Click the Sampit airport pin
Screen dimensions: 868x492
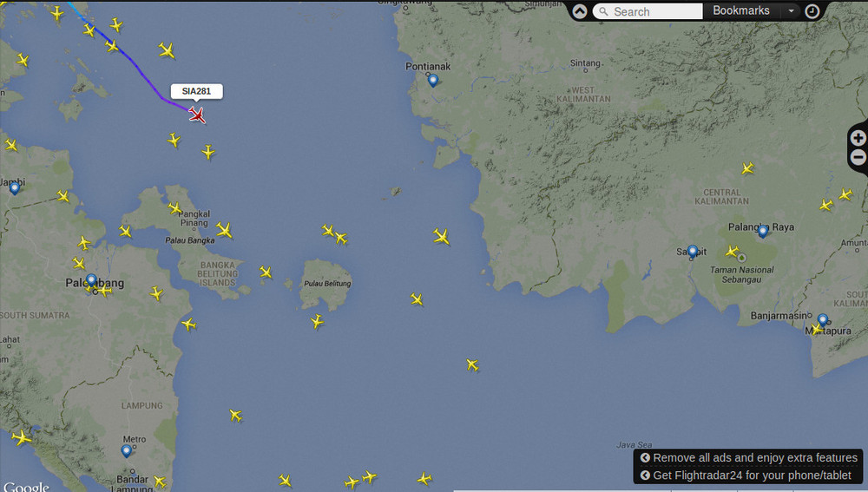[x=693, y=251]
